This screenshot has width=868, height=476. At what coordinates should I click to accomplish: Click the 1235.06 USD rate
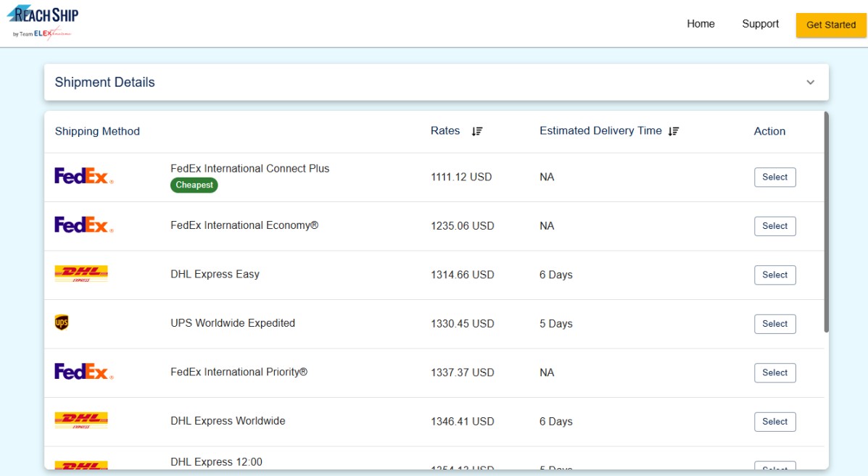point(462,225)
